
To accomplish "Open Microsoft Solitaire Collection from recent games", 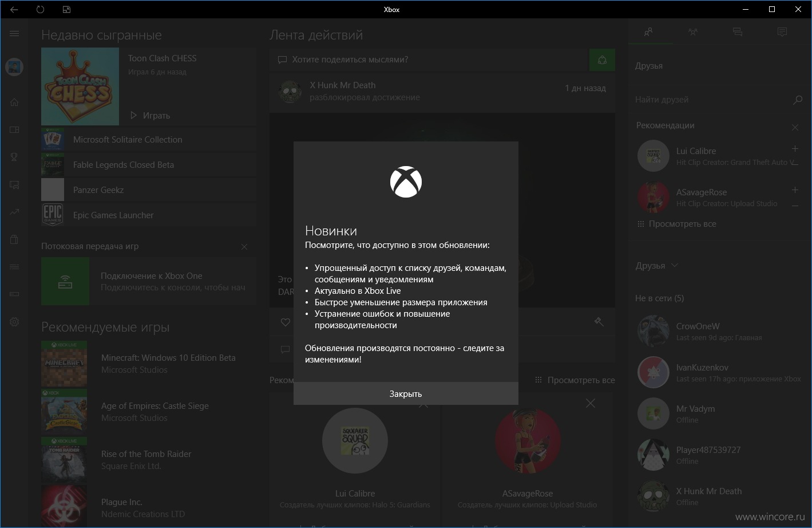I will pos(149,139).
